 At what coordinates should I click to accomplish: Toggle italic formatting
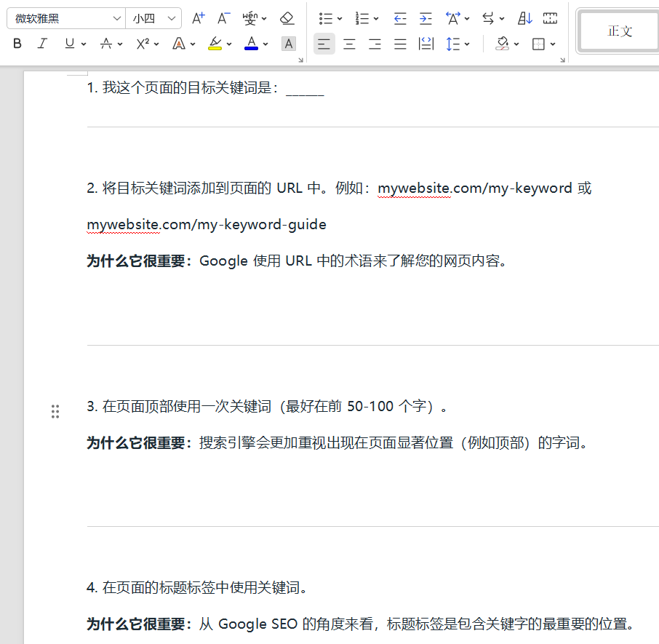tap(42, 44)
